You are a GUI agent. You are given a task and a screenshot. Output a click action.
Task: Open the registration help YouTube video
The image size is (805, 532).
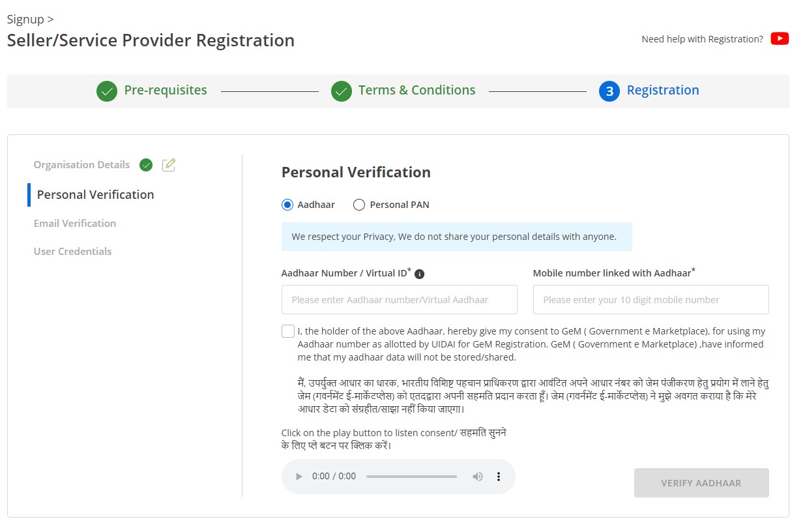(x=780, y=38)
